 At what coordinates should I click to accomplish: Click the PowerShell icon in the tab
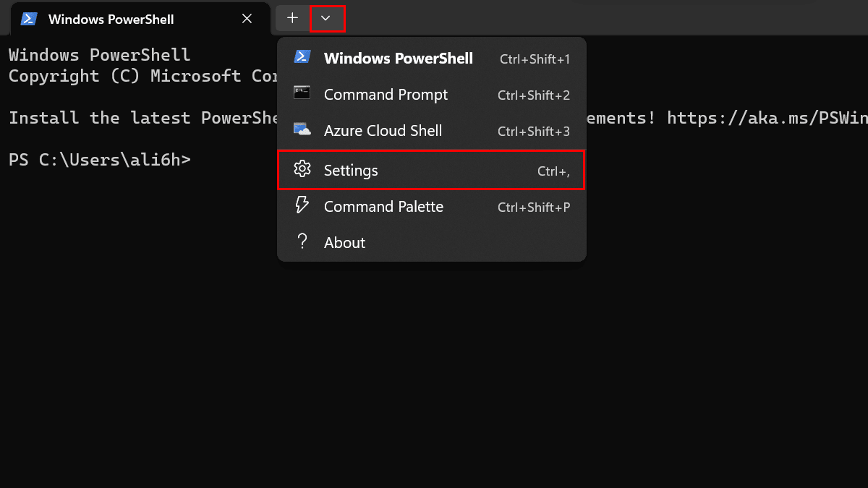29,19
